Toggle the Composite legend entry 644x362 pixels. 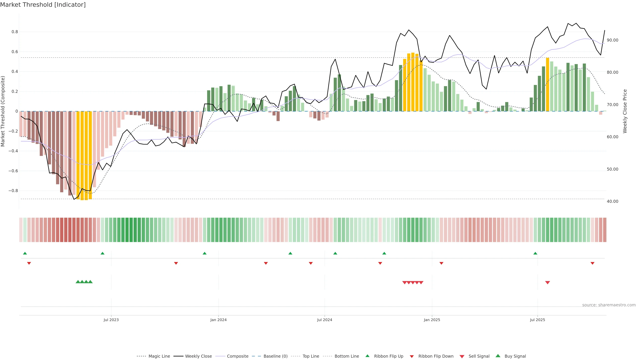[x=237, y=356]
